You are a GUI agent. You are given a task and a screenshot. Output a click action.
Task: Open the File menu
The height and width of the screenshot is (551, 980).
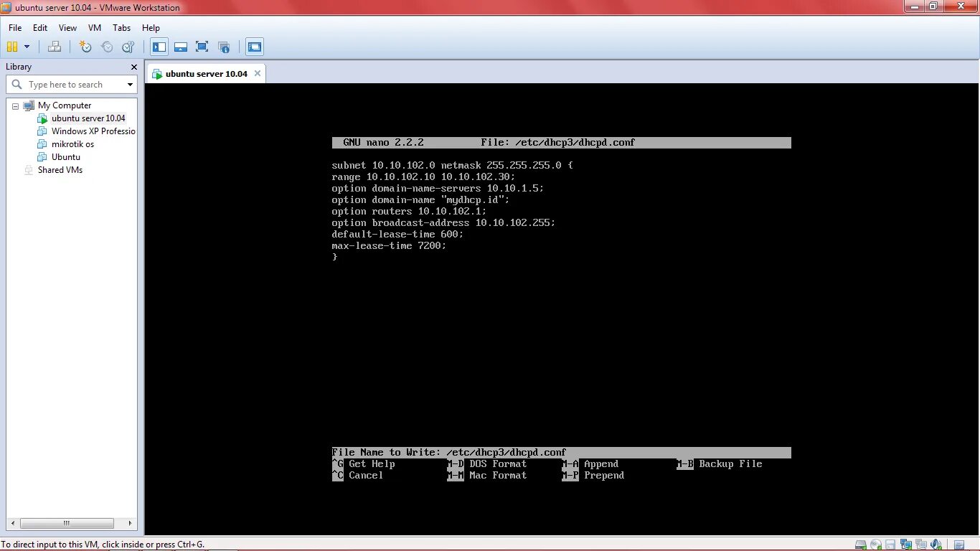[15, 28]
